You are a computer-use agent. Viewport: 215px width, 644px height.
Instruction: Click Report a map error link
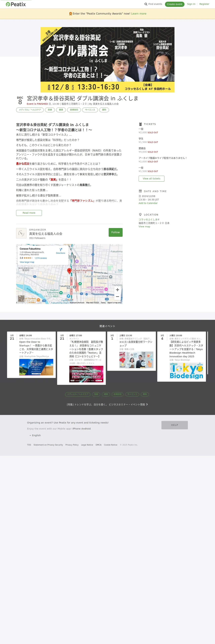click(x=114, y=302)
